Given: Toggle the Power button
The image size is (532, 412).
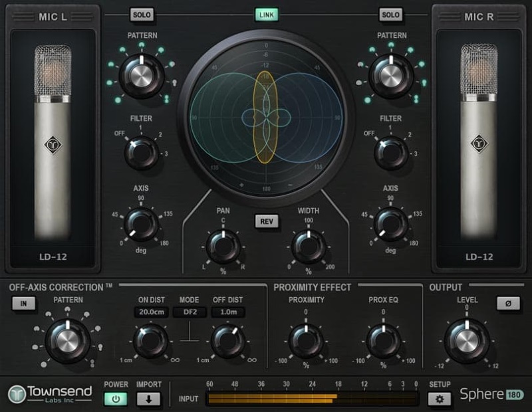Looking at the screenshot, I should coord(116,399).
